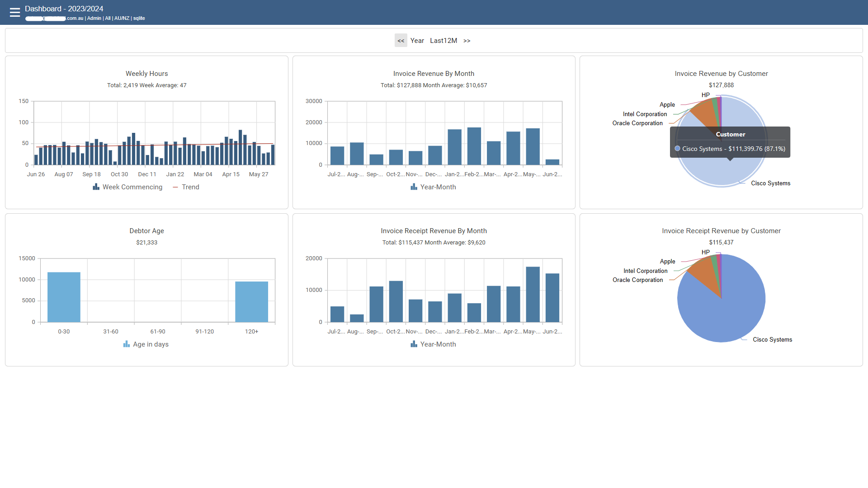868x488 pixels.
Task: Switch to Last12M view
Action: pyautogui.click(x=443, y=41)
